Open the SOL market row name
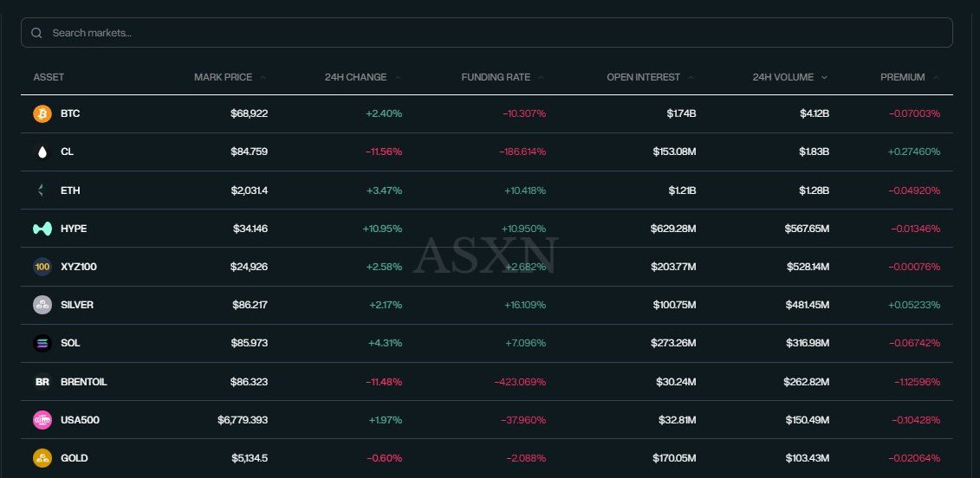The width and height of the screenshot is (980, 478). click(x=70, y=343)
